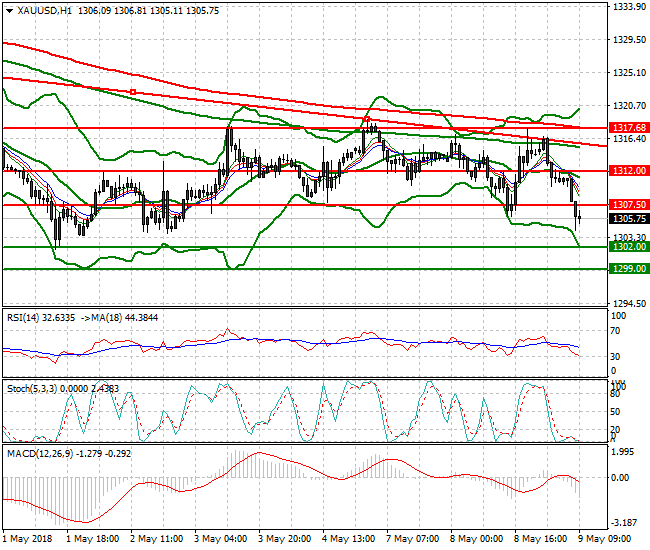Click the 1325.10 price scale value
The width and height of the screenshot is (650, 550).
(629, 73)
